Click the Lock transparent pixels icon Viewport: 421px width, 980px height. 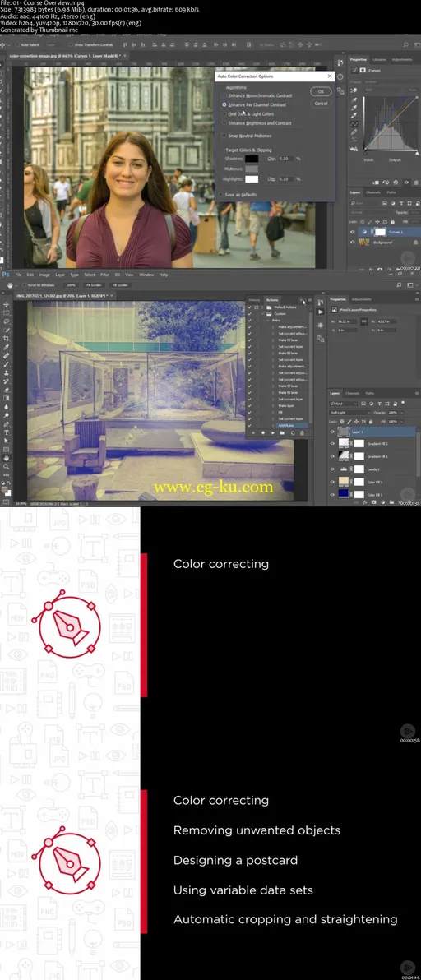pyautogui.click(x=342, y=422)
